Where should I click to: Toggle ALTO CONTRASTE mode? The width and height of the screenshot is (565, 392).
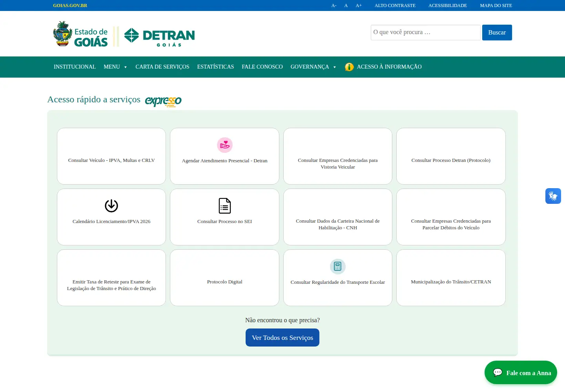(395, 5)
